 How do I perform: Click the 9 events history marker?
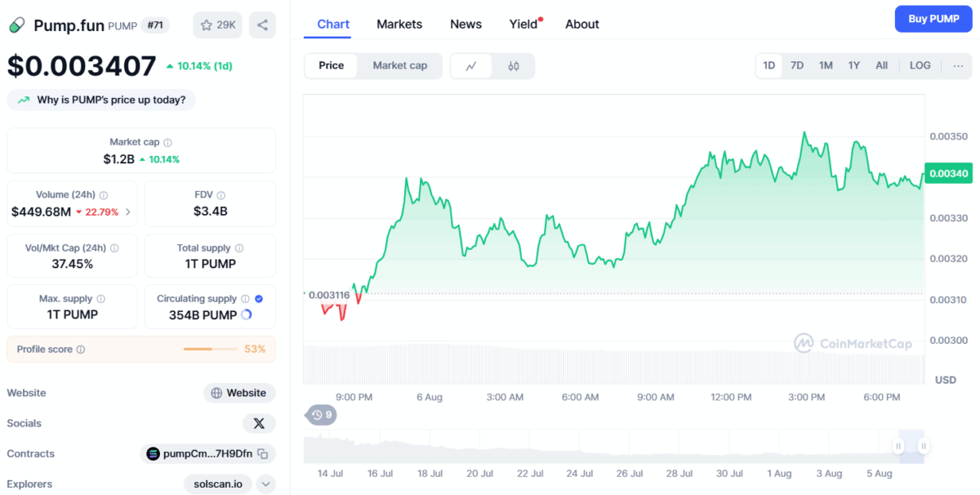[321, 415]
